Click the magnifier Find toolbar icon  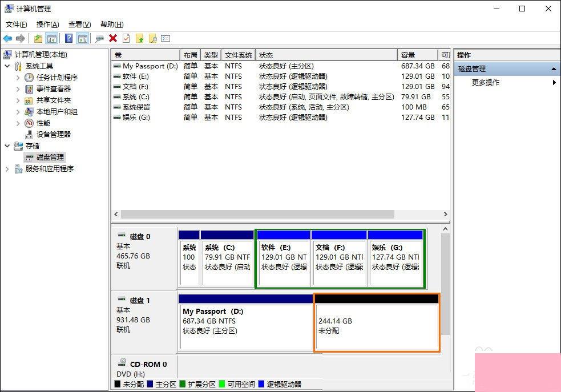pos(153,38)
